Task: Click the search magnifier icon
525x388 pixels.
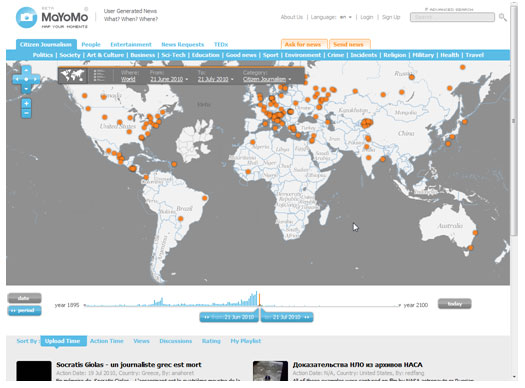Action: click(x=503, y=17)
